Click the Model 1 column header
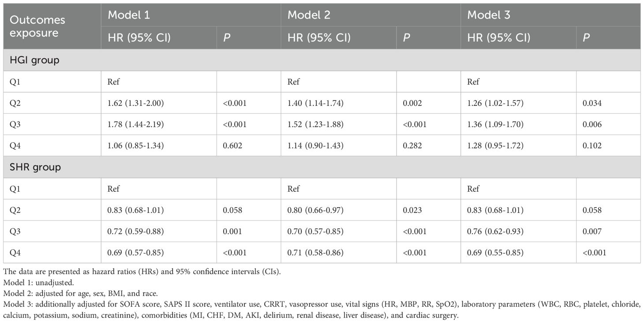This screenshot has height=323, width=644. tap(129, 15)
